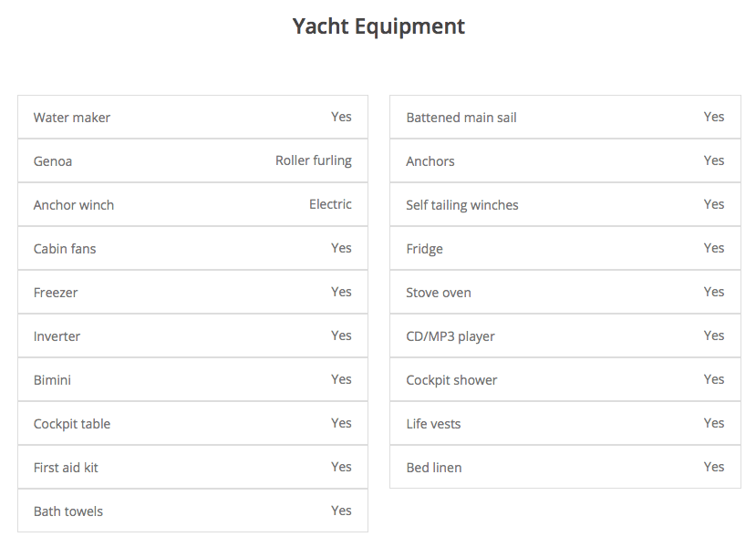Click the Self tailing winches label
Viewport: 756px width, 547px height.
[462, 205]
